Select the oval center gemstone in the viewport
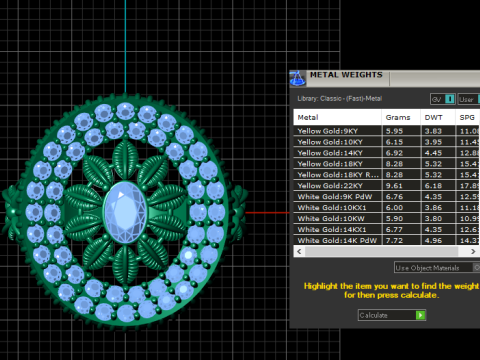The height and width of the screenshot is (360, 480). tap(125, 212)
